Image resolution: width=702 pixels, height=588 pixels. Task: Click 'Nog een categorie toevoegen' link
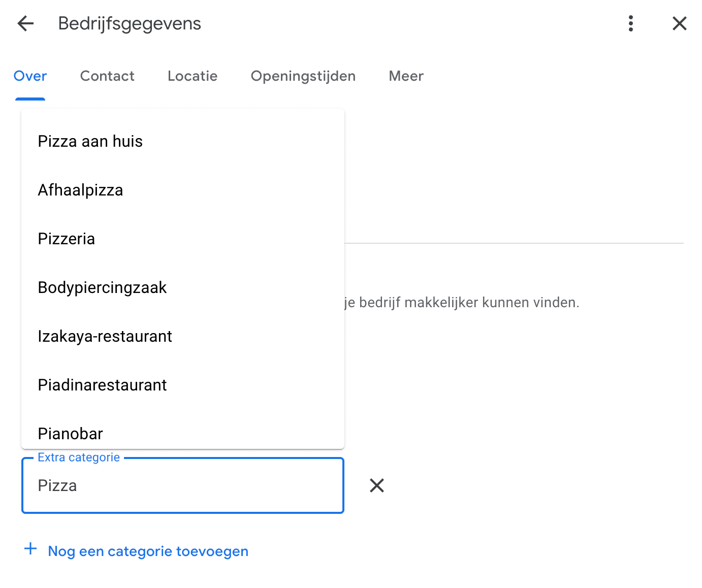(x=148, y=551)
